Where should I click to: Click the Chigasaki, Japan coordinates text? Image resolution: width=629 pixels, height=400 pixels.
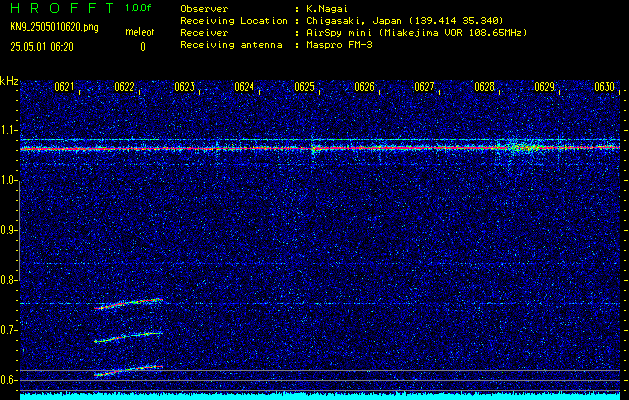pos(405,20)
